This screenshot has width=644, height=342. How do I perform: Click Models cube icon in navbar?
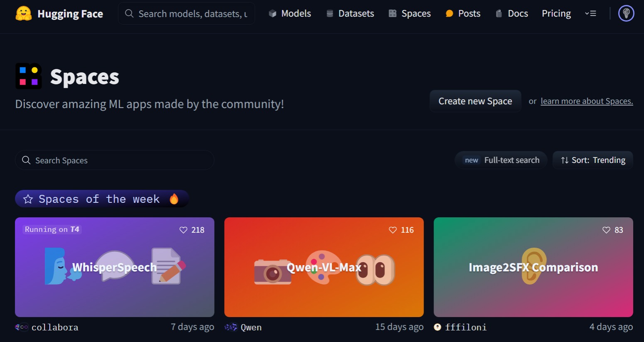tap(272, 14)
